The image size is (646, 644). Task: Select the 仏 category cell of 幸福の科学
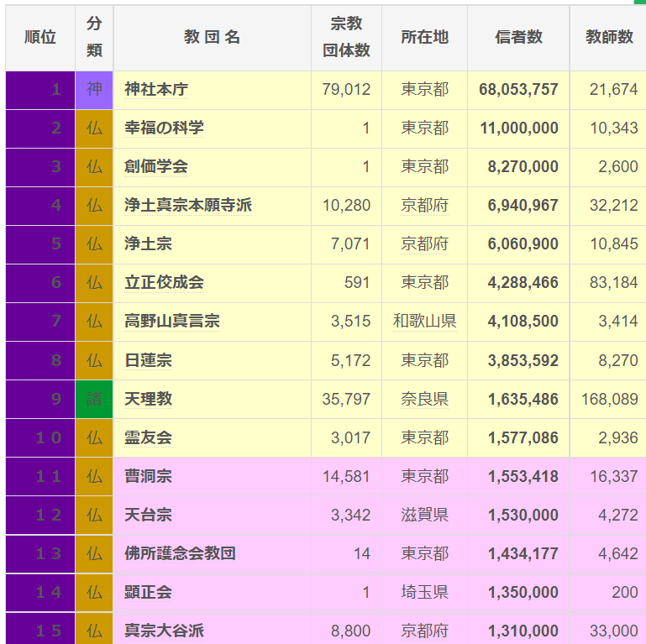pyautogui.click(x=94, y=128)
